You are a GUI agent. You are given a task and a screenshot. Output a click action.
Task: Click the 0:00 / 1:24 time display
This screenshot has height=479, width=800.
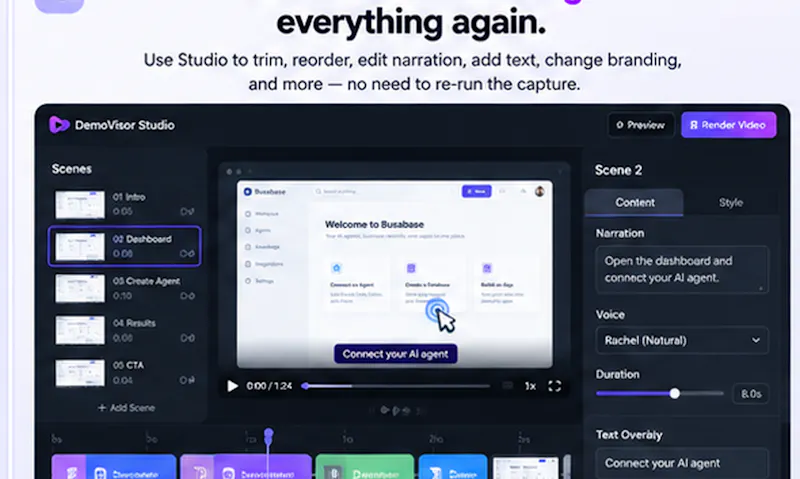[x=269, y=386]
